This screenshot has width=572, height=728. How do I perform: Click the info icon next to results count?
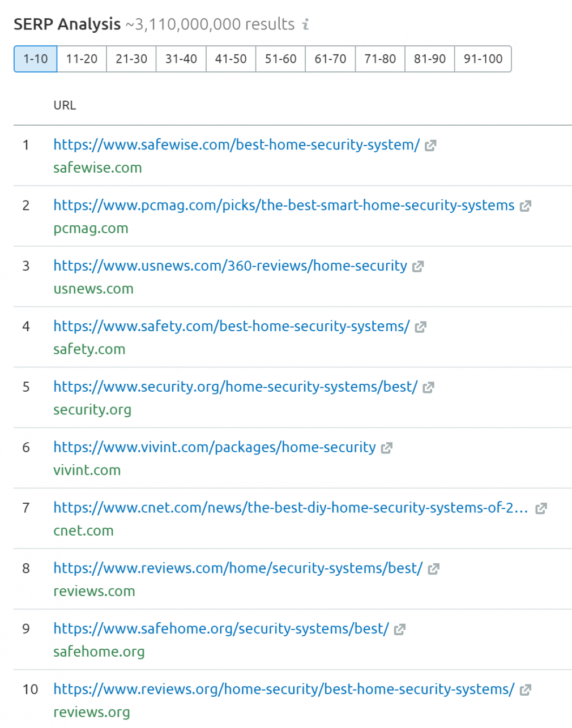coord(306,24)
